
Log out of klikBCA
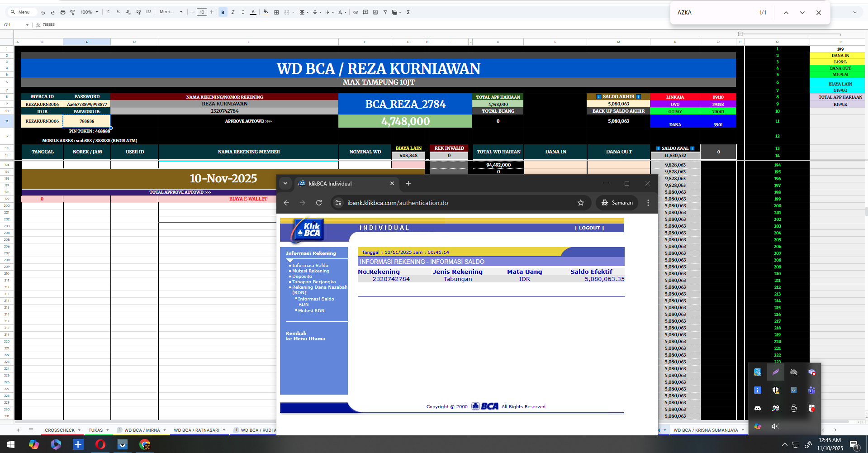pos(589,228)
